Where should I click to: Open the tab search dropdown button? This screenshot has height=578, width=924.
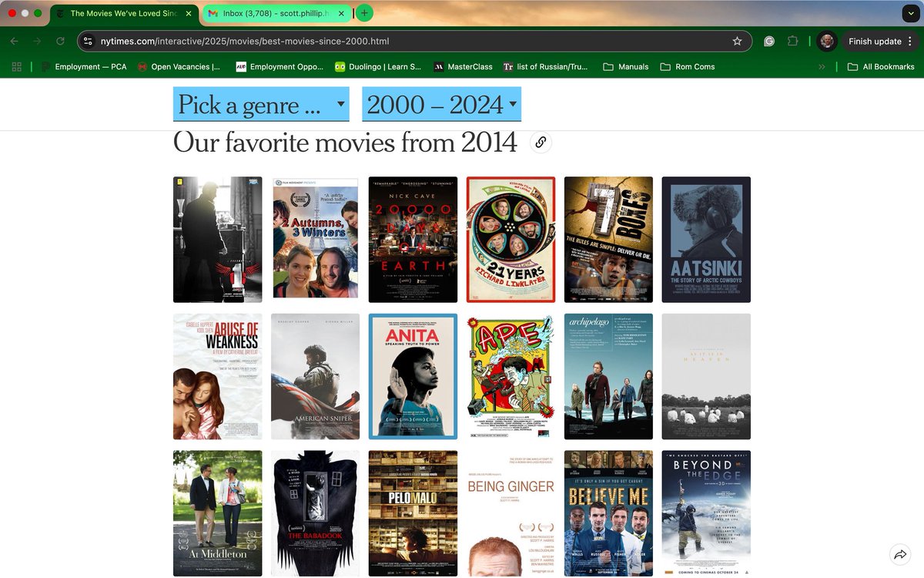click(x=909, y=13)
